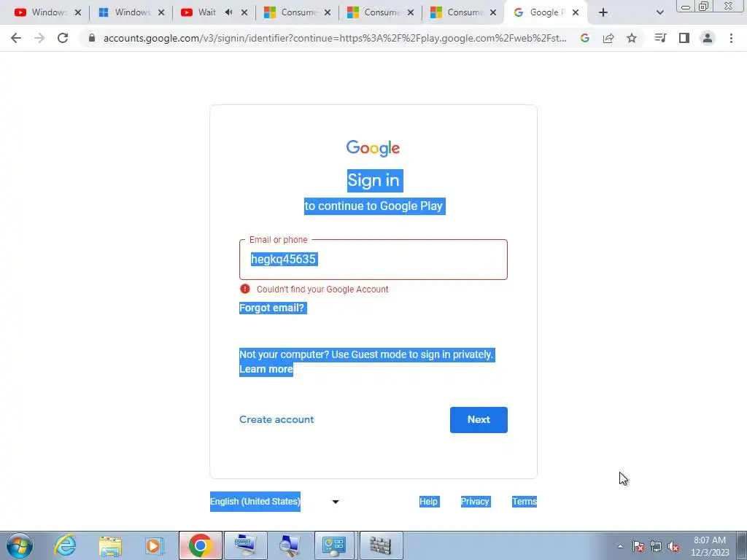Open On-Screen Keyboard taskbar icon
This screenshot has height=560, width=747.
point(245,545)
